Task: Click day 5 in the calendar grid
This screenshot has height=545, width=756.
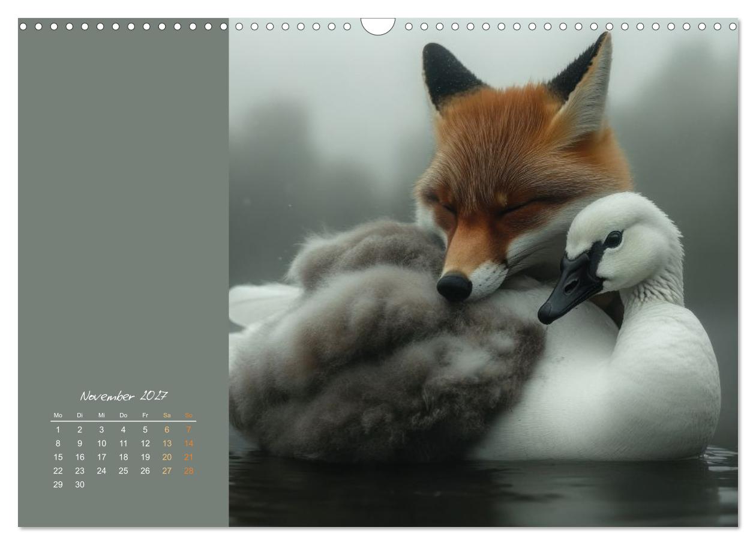Action: [145, 430]
